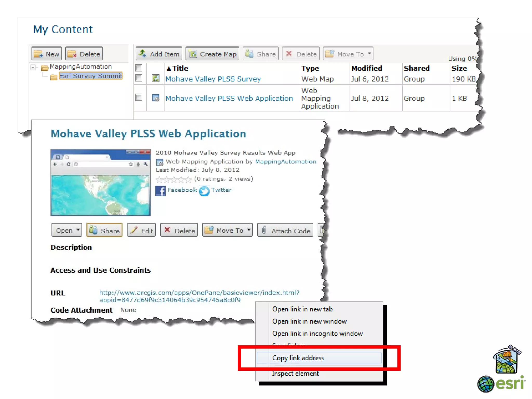Screen dimensions: 532x399
Task: Collapse the MappingAutomation folder tree
Action: (x=33, y=67)
